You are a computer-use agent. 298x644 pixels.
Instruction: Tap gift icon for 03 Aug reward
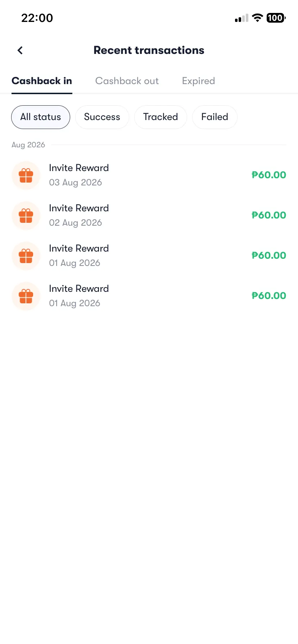[26, 175]
